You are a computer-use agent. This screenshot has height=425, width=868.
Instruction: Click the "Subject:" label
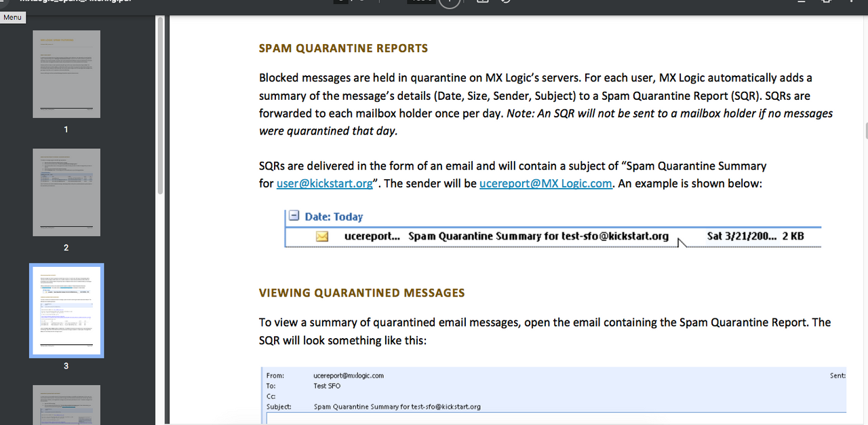(x=279, y=407)
